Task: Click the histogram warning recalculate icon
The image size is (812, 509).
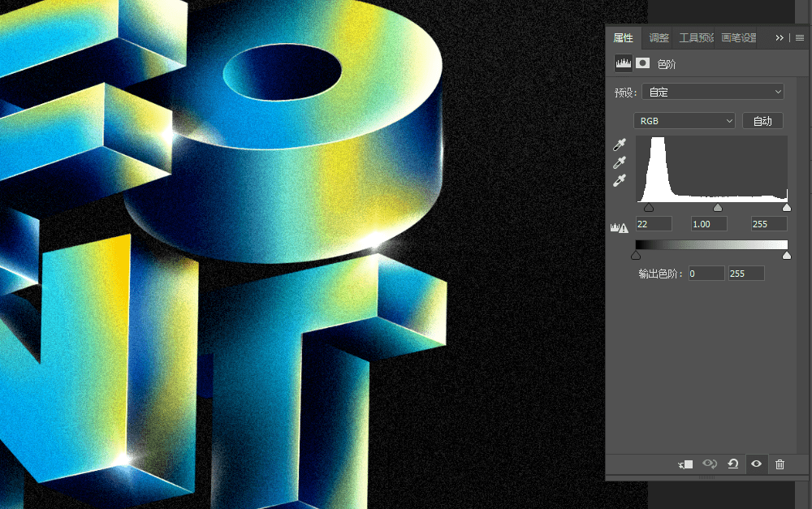Action: 620,228
